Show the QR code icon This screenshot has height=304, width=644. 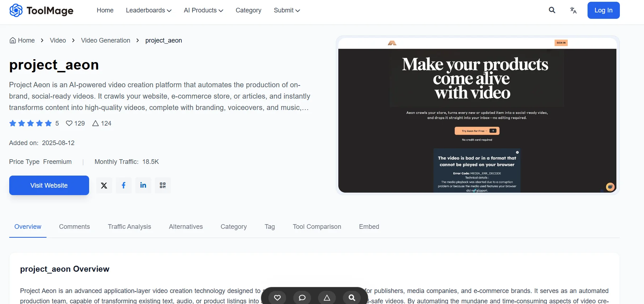click(x=163, y=186)
